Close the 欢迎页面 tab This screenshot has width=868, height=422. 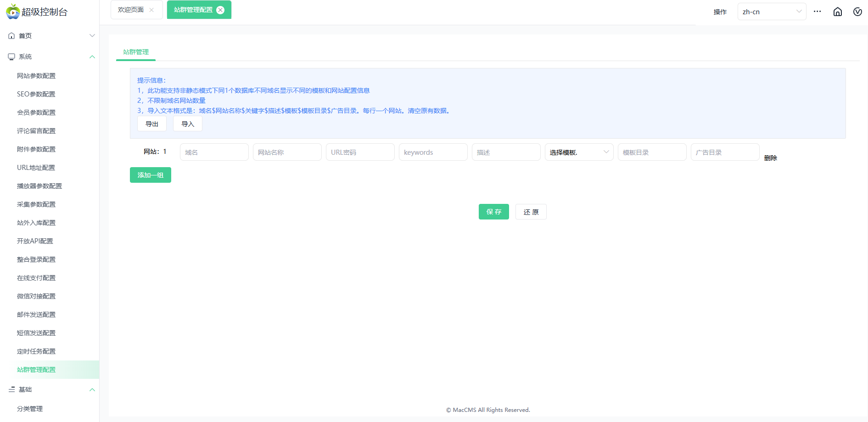[151, 10]
